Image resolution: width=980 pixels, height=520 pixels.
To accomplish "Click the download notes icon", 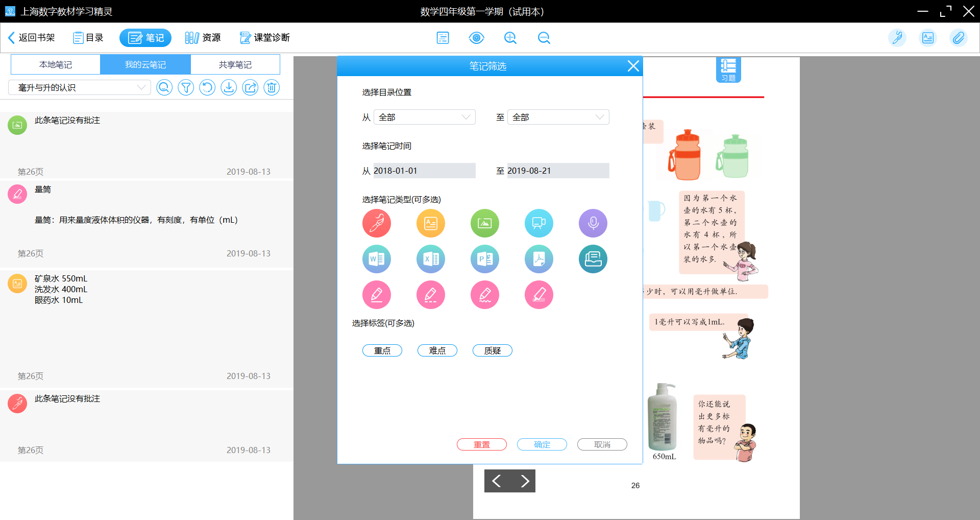I will (x=229, y=88).
